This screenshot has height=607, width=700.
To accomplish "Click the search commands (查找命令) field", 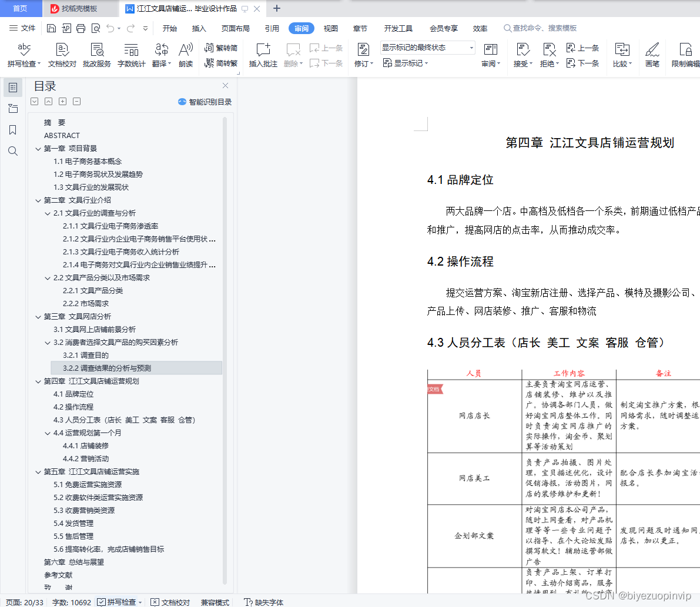I will coord(540,28).
